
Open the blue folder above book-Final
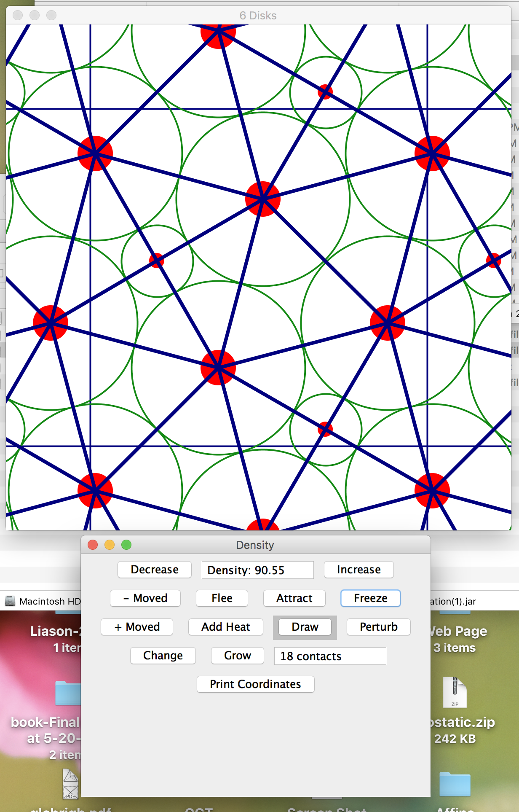68,693
